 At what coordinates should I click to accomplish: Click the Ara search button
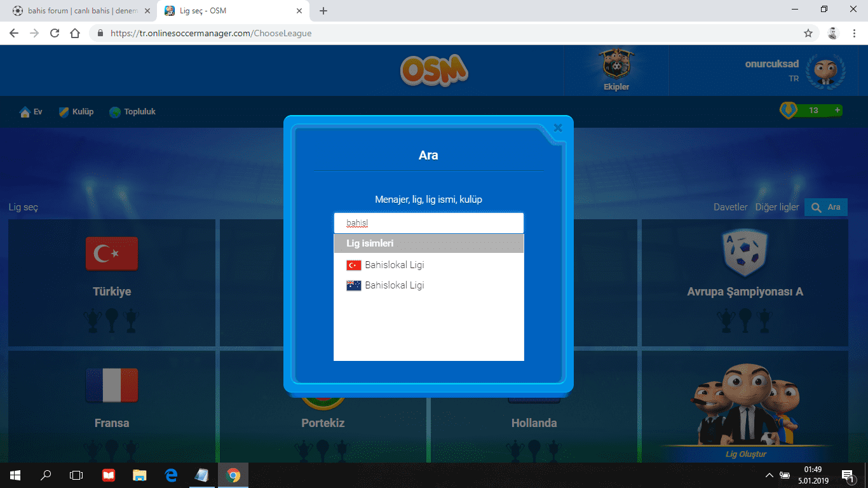click(826, 207)
